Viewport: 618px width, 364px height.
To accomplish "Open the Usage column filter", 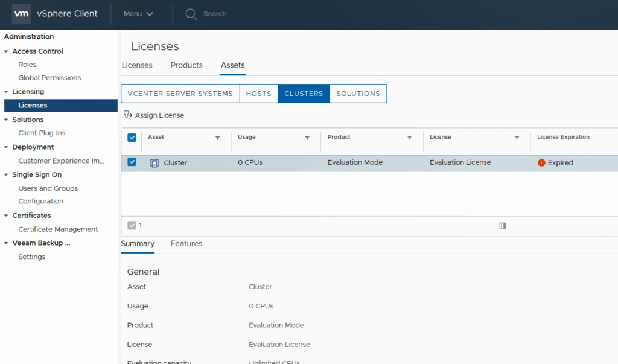I will point(307,138).
